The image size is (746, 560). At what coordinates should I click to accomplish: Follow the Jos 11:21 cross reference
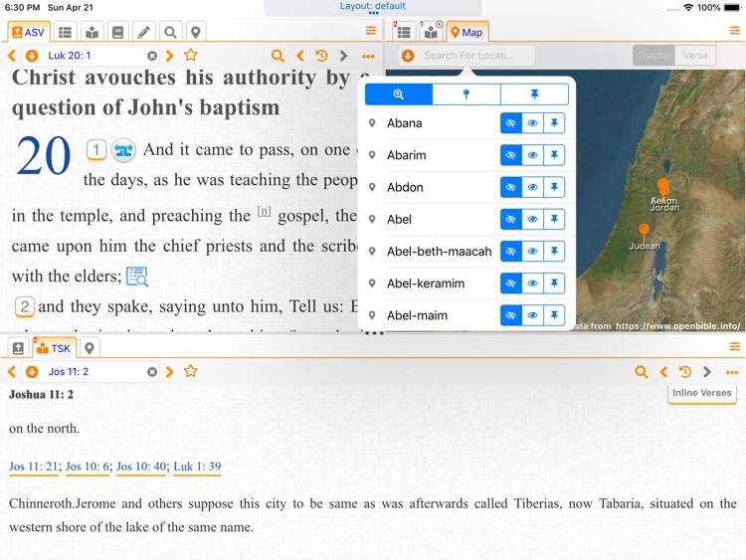[33, 467]
